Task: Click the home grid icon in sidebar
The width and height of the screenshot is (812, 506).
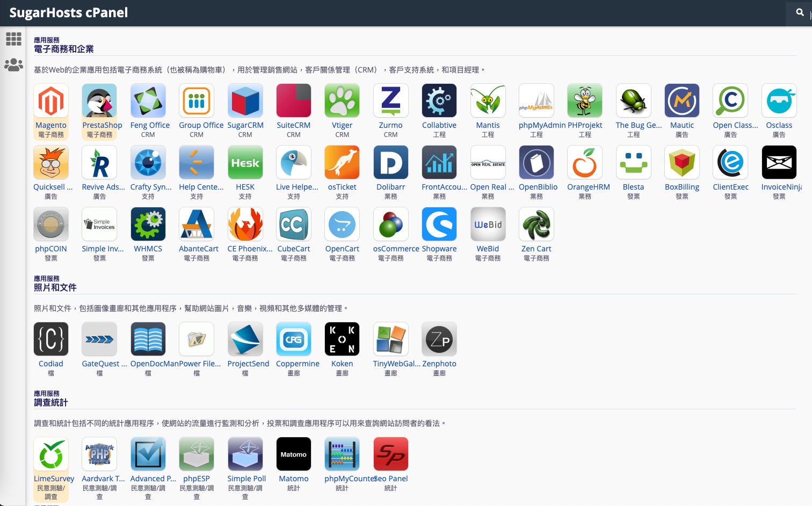Action: click(x=13, y=39)
